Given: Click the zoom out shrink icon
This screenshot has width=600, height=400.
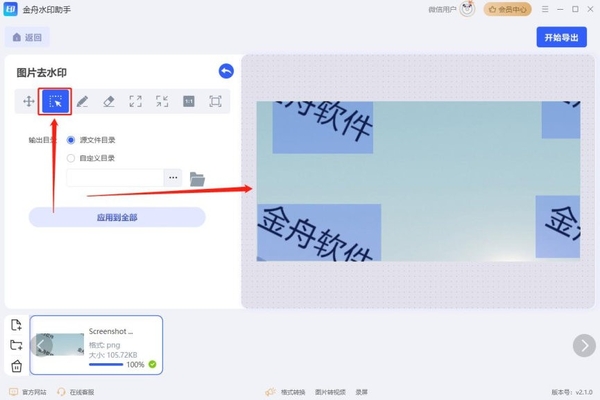Looking at the screenshot, I should pyautogui.click(x=162, y=101).
